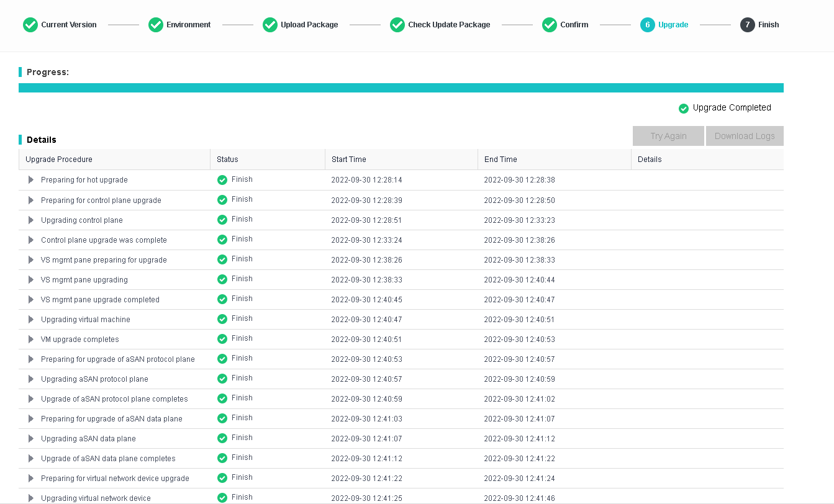Click the Environment step checkmark icon

tap(156, 25)
